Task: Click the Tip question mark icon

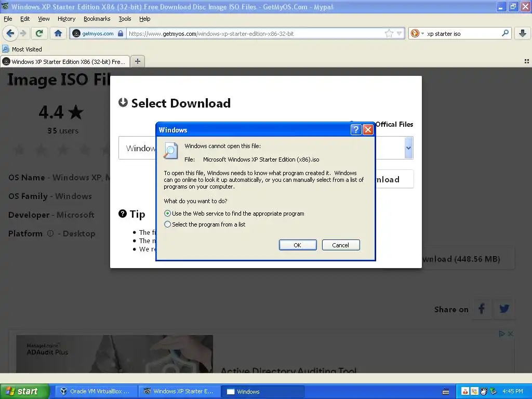Action: coord(123,214)
